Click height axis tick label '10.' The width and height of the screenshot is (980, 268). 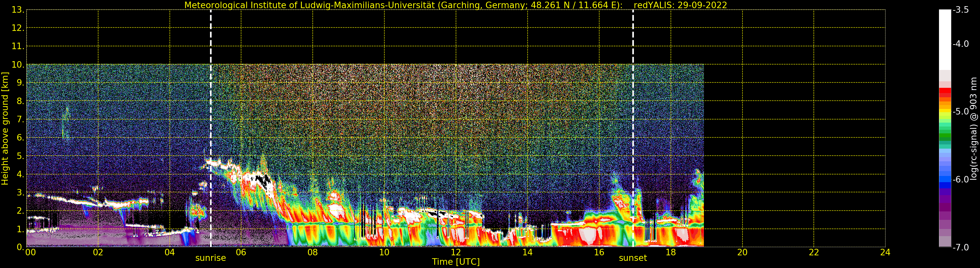(18, 65)
